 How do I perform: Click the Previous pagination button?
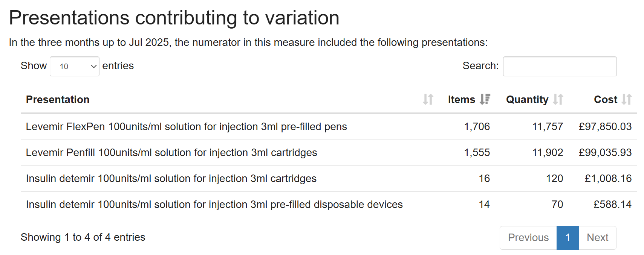coord(528,238)
